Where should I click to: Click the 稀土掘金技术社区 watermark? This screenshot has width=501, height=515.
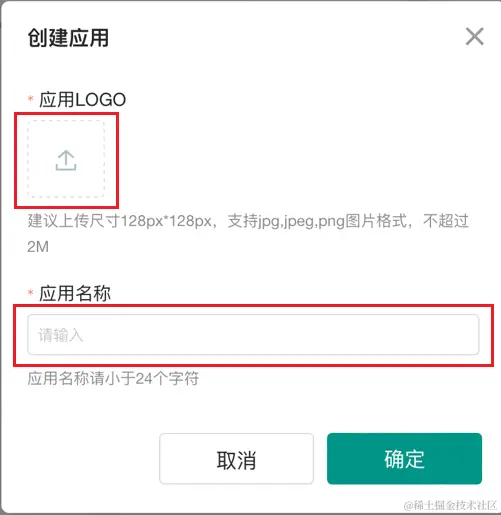pyautogui.click(x=450, y=505)
